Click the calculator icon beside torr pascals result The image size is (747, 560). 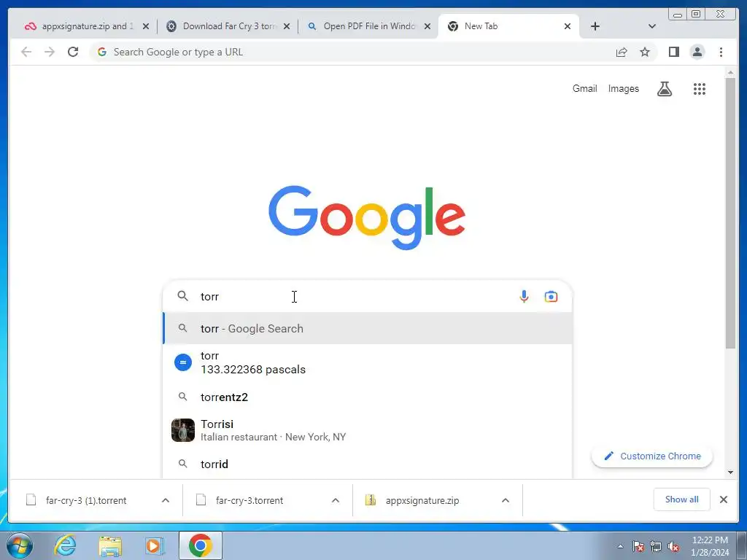click(x=183, y=362)
